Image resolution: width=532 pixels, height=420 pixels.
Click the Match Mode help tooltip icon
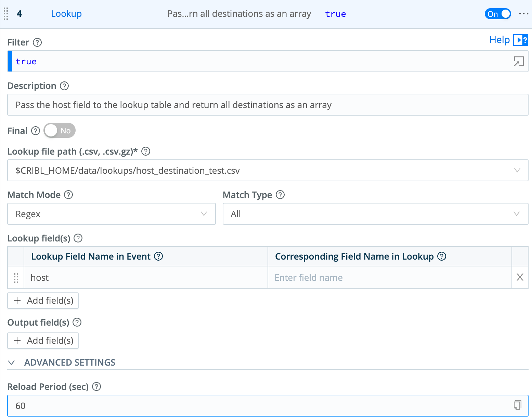tap(68, 195)
